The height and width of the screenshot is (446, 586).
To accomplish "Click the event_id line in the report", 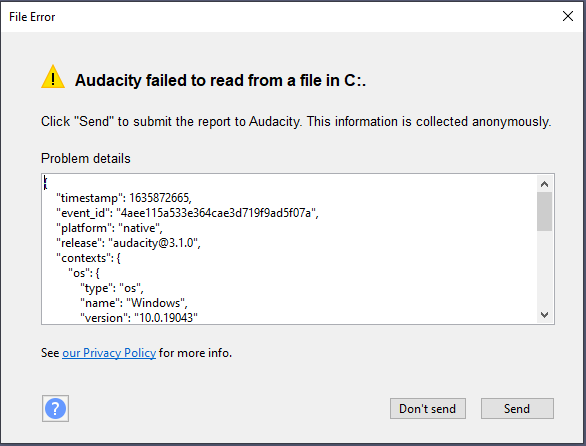I will [x=187, y=213].
